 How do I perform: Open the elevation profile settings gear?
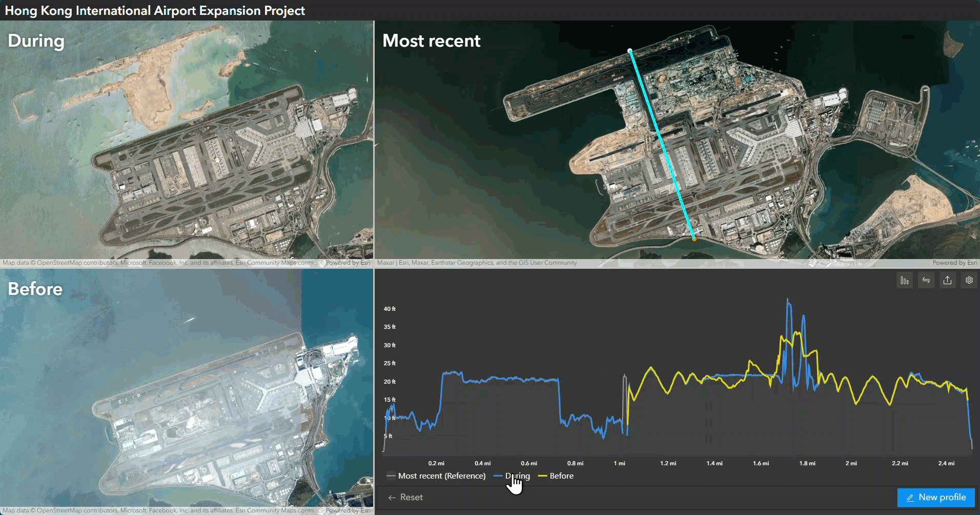coord(969,280)
